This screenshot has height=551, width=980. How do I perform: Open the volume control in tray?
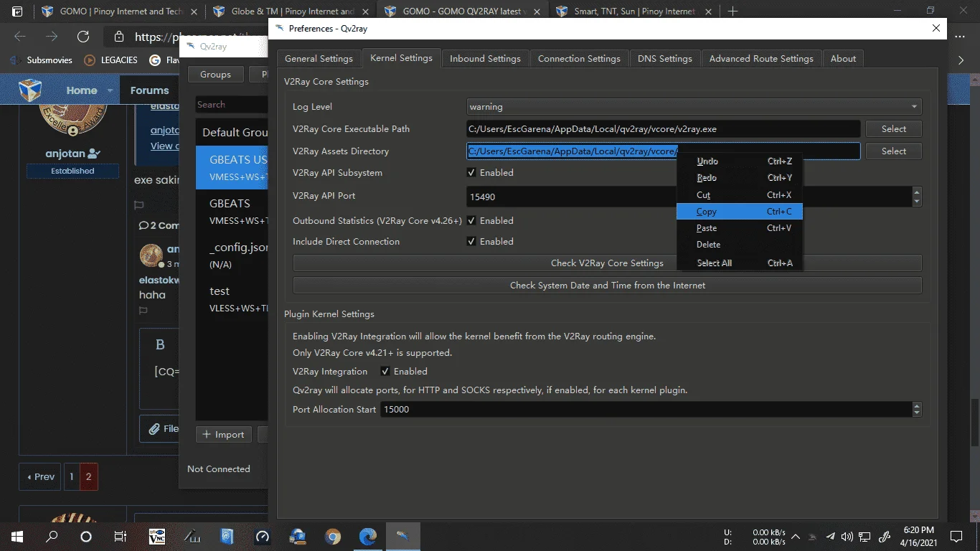[847, 537]
